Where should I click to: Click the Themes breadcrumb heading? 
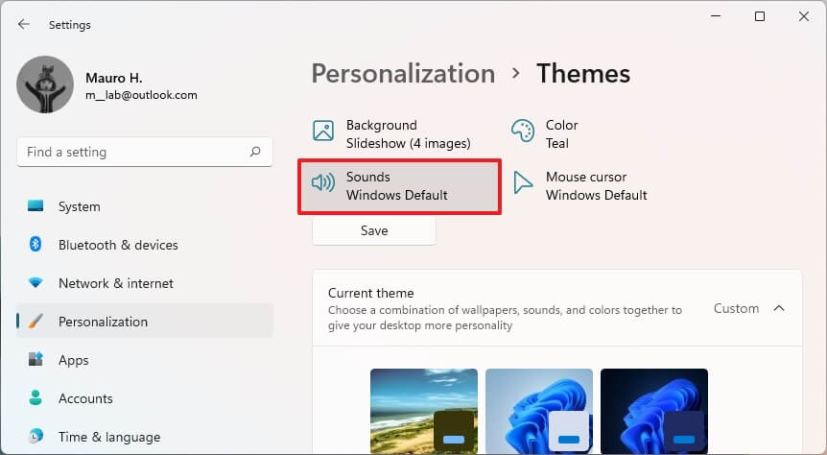coord(583,73)
